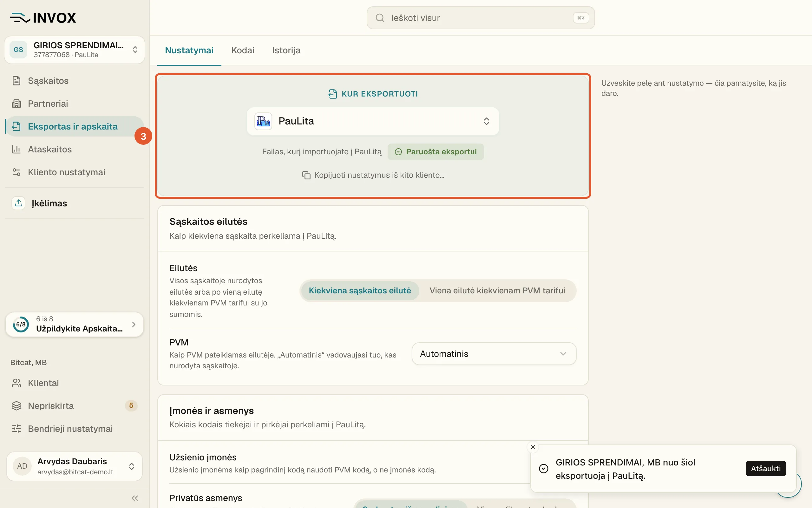The image size is (812, 508).
Task: Click Bendrieji nustatymai sliders icon
Action: (16, 429)
